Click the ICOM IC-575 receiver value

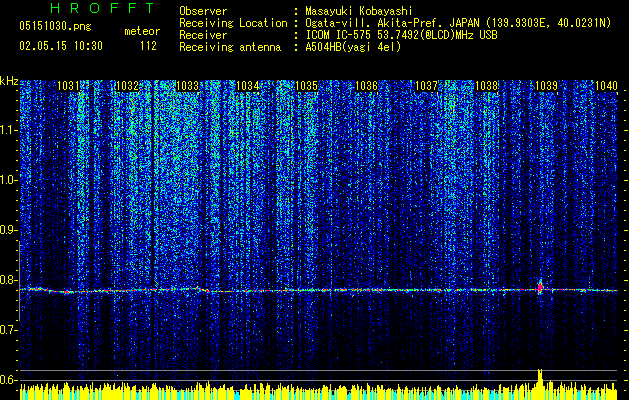pos(401,35)
